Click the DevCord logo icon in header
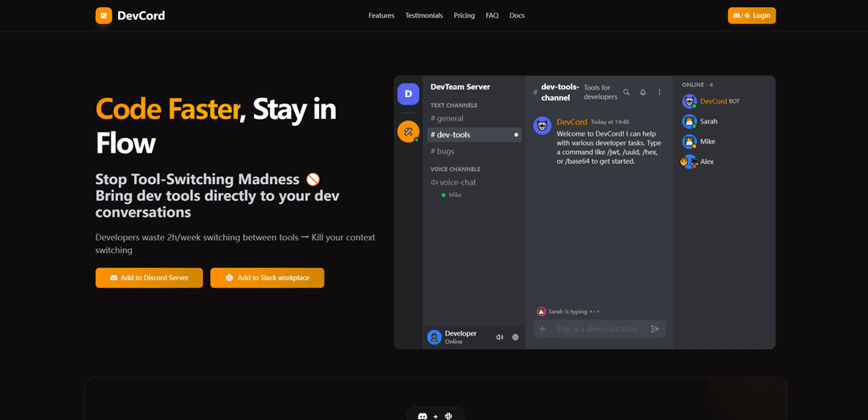868x420 pixels. click(104, 15)
